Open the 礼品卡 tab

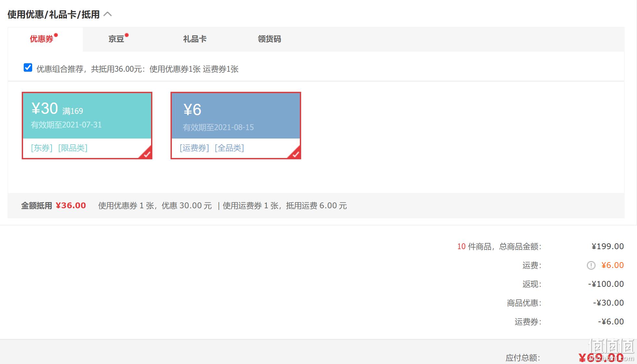coord(195,39)
